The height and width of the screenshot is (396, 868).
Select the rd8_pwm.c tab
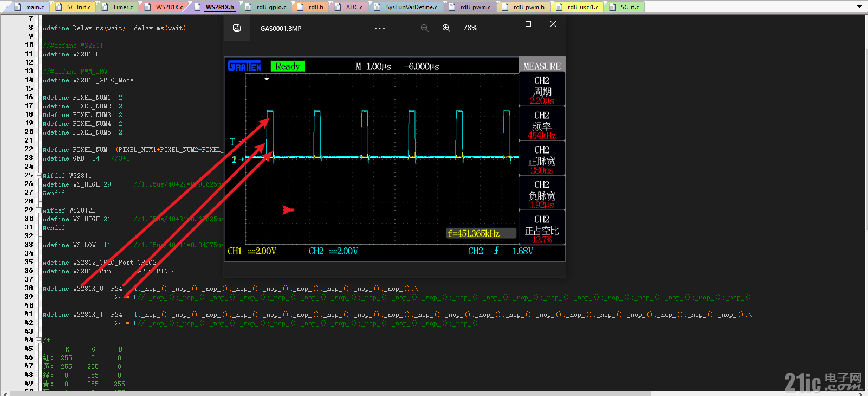470,7
